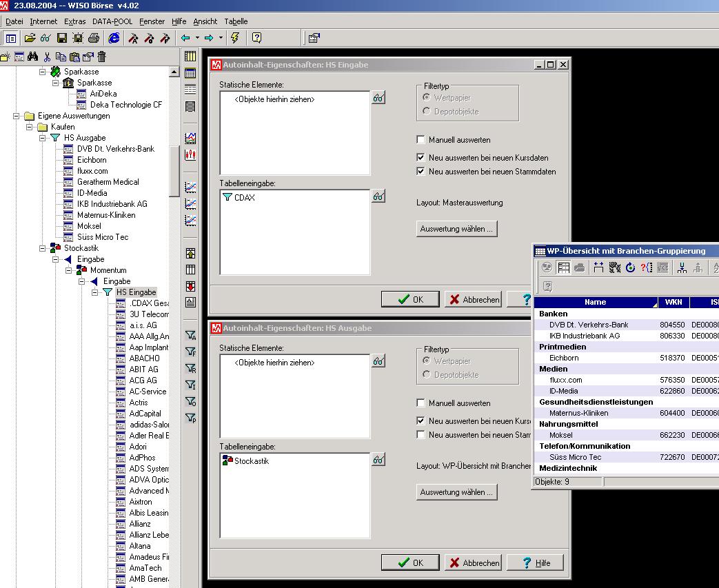Click Abbrechen in HS Eingabe dialog
719x588 pixels.
click(x=473, y=299)
